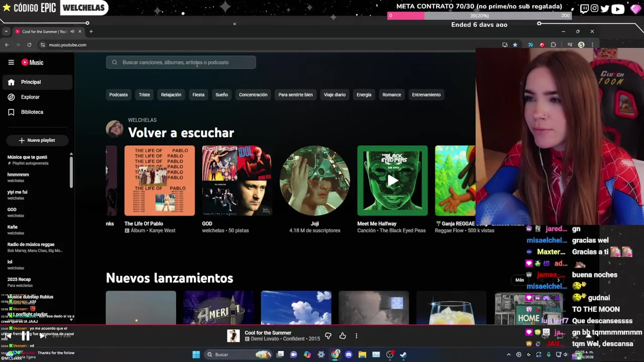Screen dimensions: 644x362
Task: Go to Principal in the sidebar
Action: 37,82
